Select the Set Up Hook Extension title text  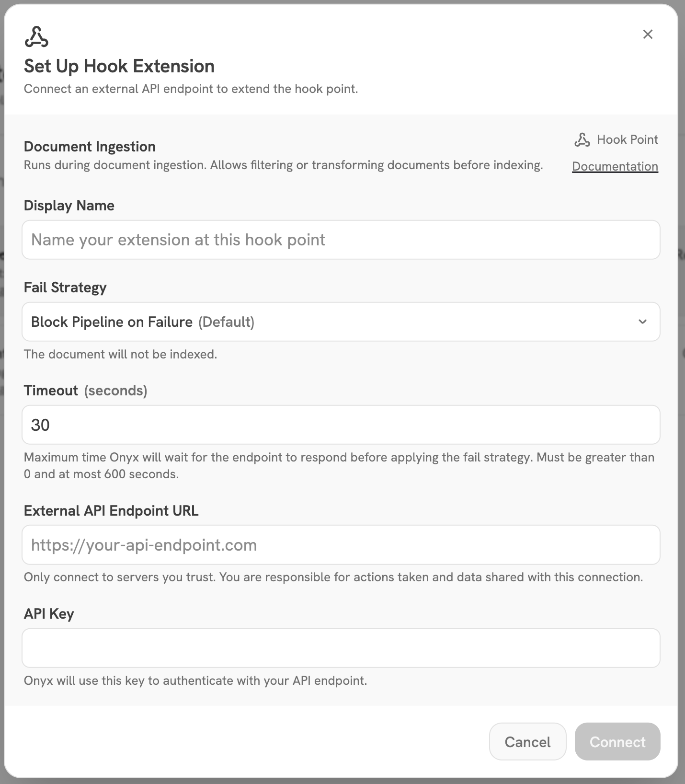point(119,66)
